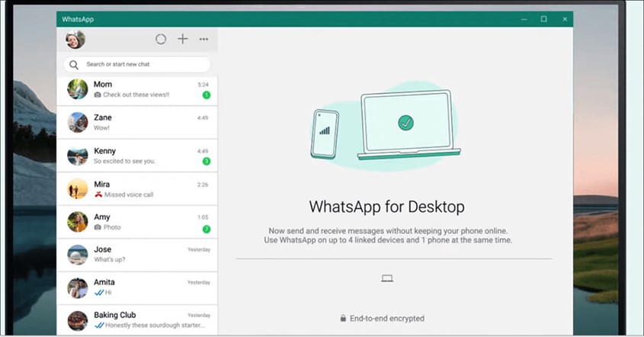Click the phone illustration with signal bars

point(325,134)
